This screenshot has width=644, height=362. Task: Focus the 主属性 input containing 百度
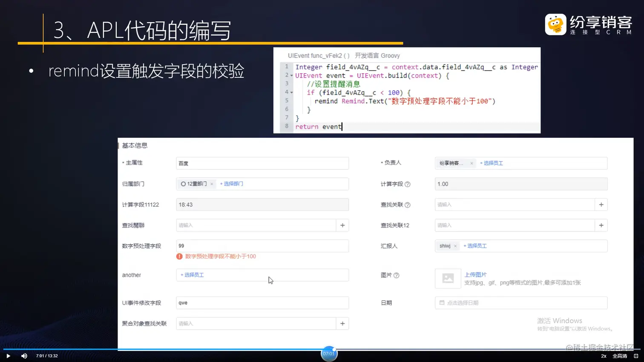point(262,163)
